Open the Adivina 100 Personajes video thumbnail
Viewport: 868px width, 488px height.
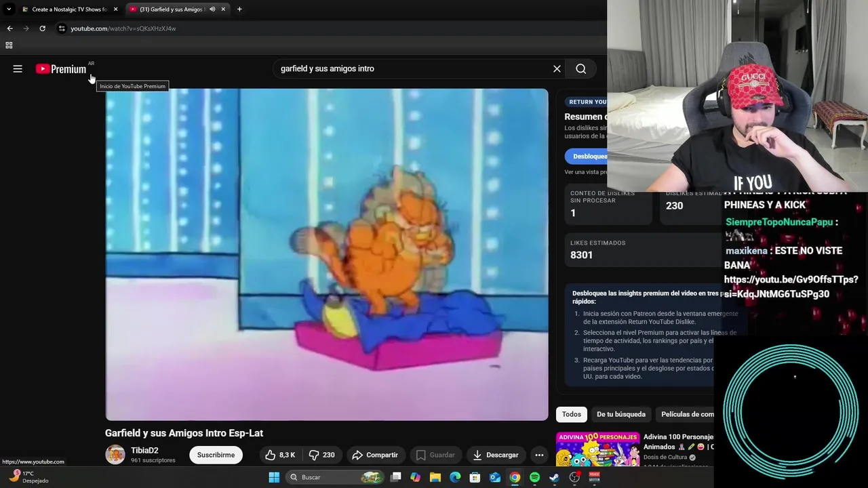point(597,449)
